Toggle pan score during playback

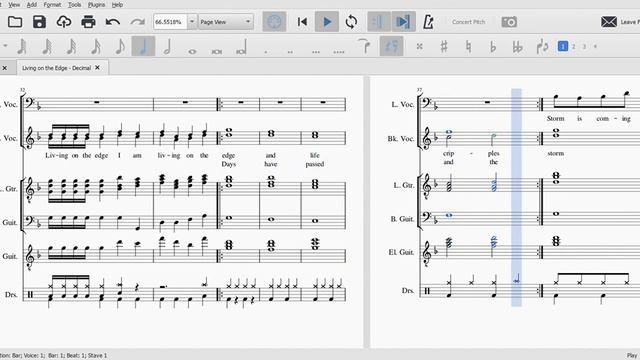click(403, 22)
